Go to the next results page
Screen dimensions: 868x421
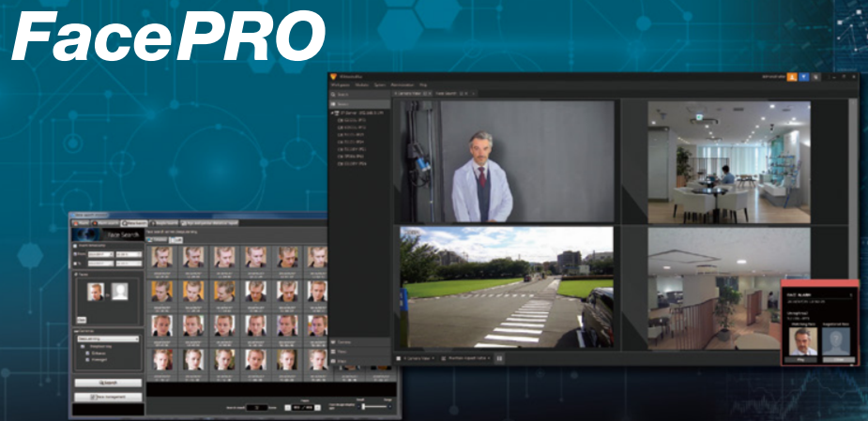coord(318,408)
